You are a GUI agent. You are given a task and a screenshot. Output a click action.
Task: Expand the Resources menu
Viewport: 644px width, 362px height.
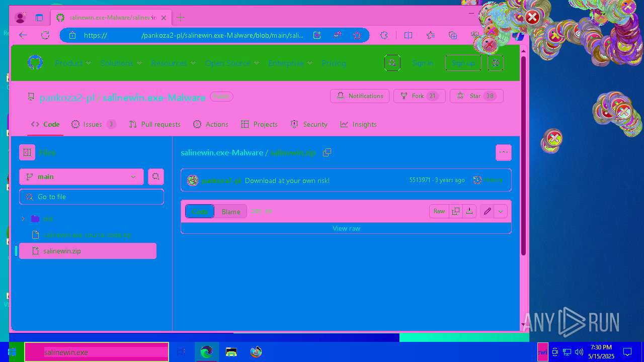pyautogui.click(x=174, y=63)
